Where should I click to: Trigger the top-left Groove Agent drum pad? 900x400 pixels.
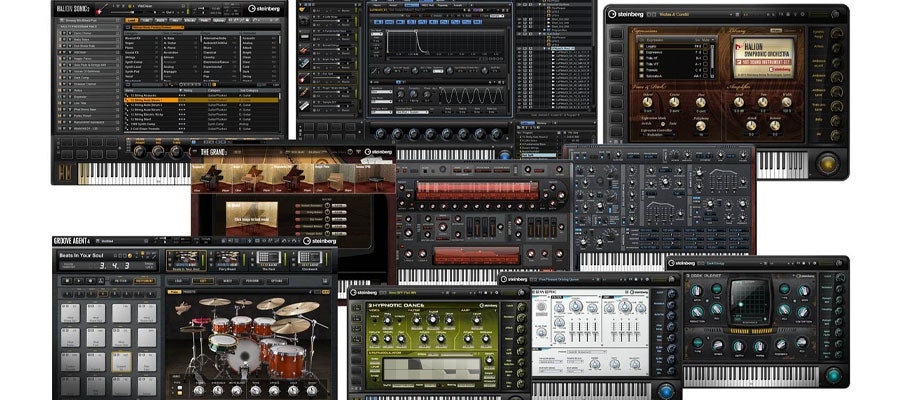(73, 312)
